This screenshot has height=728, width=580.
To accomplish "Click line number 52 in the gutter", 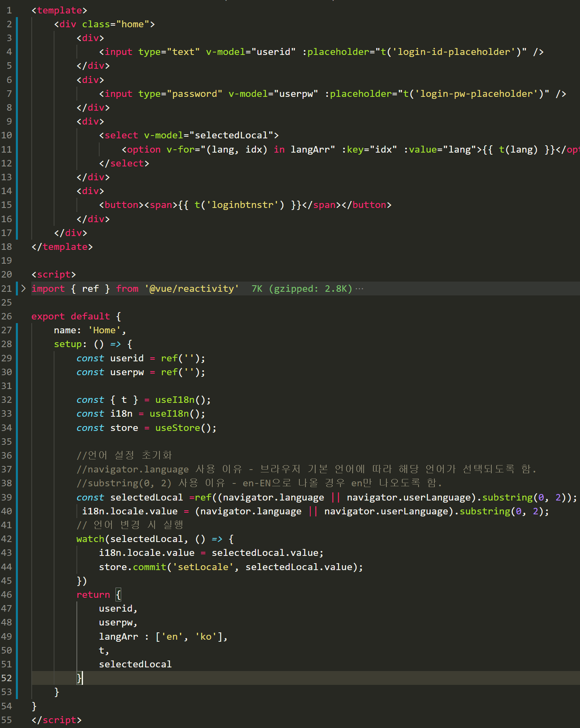I will tap(7, 678).
